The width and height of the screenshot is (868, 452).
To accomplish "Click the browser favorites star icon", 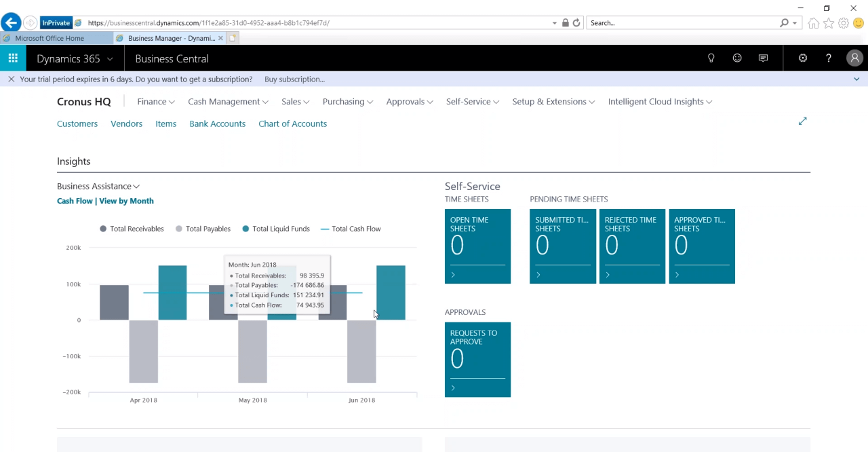I will [x=829, y=23].
